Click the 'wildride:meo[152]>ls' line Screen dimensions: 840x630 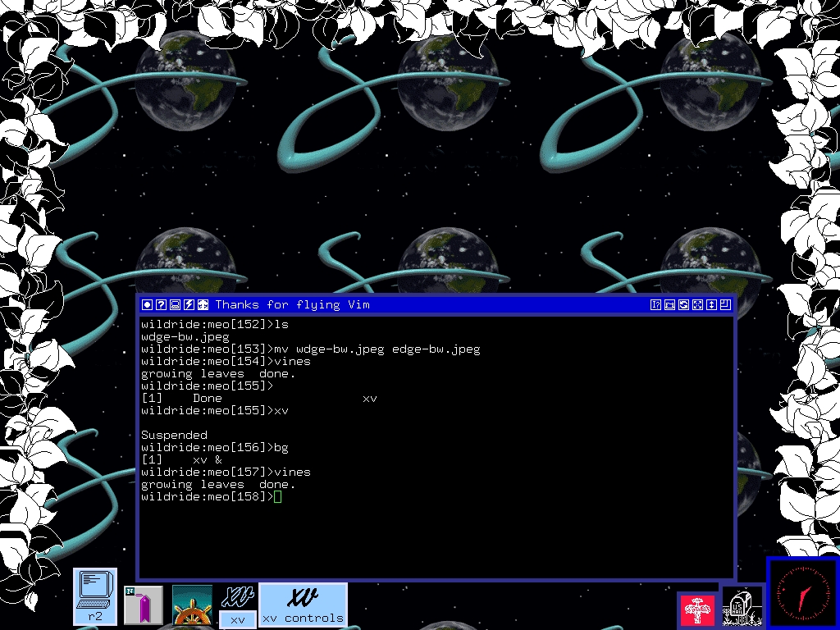215,325
